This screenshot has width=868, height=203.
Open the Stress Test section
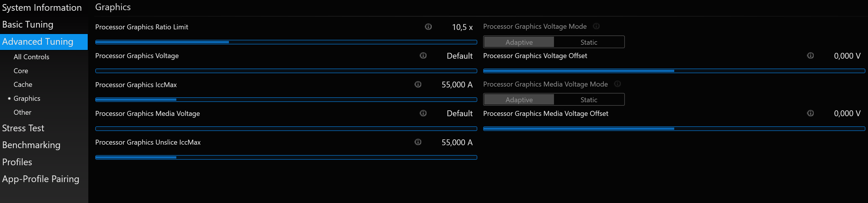click(23, 128)
